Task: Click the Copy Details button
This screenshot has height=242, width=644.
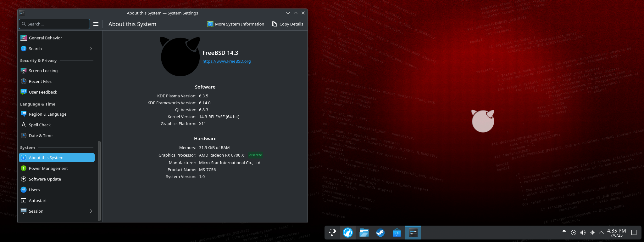Action: tap(288, 24)
